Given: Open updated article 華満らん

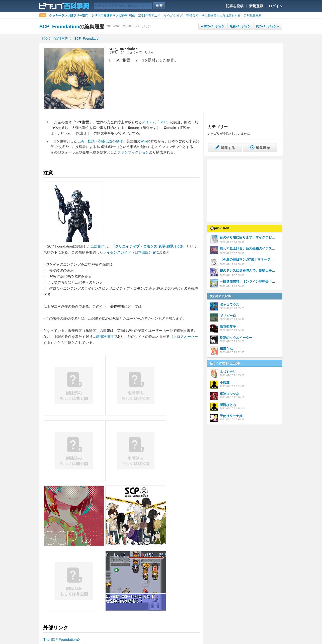Looking at the screenshot, I should click(226, 349).
